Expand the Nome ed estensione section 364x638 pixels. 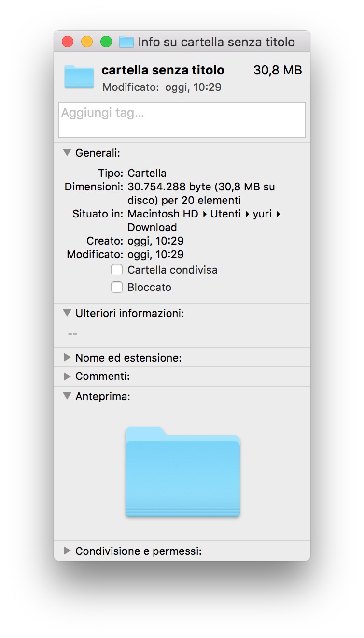(x=67, y=358)
